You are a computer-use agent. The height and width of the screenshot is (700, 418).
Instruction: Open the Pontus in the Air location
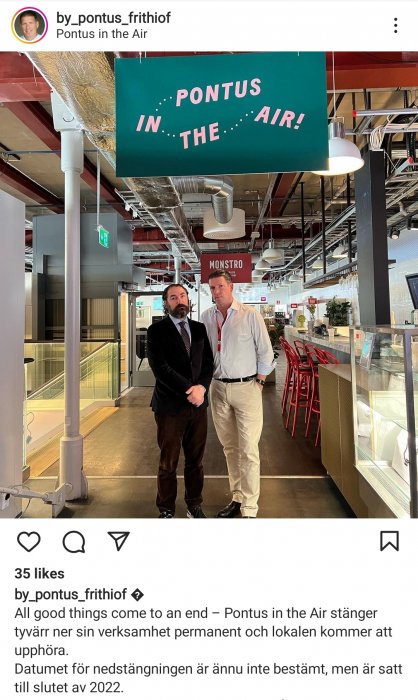(101, 34)
